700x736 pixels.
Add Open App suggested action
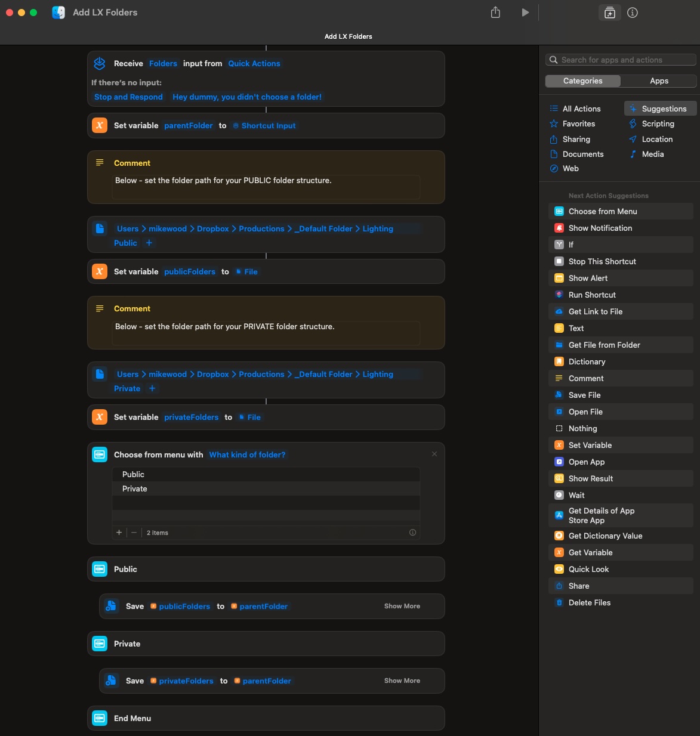(621, 462)
